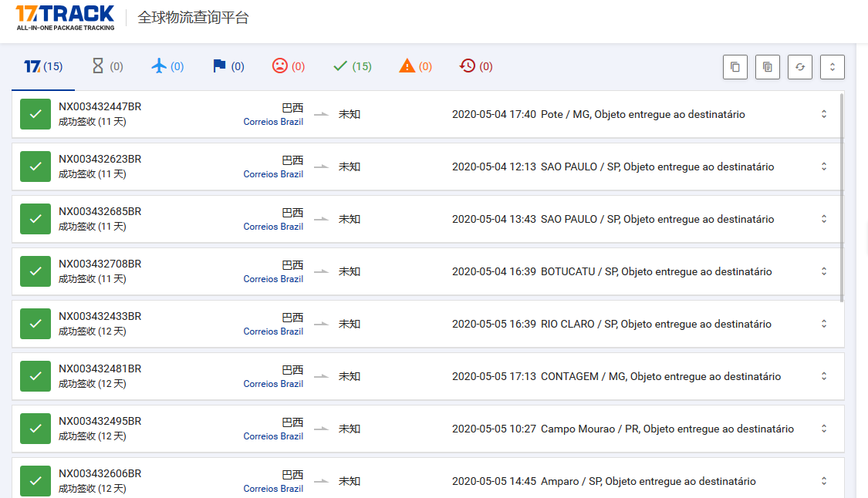Image resolution: width=868 pixels, height=498 pixels.
Task: Filter by red sad-face undelivered icon
Action: coord(289,66)
